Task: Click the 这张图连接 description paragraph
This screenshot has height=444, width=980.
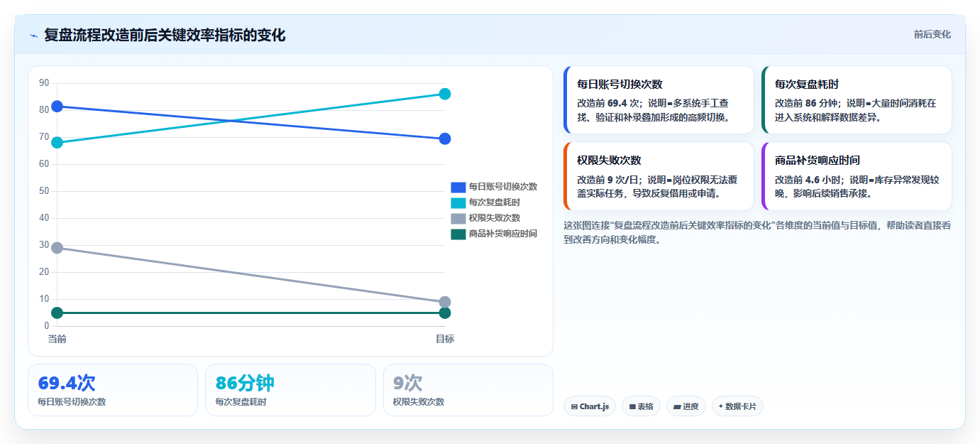Action: click(x=757, y=232)
